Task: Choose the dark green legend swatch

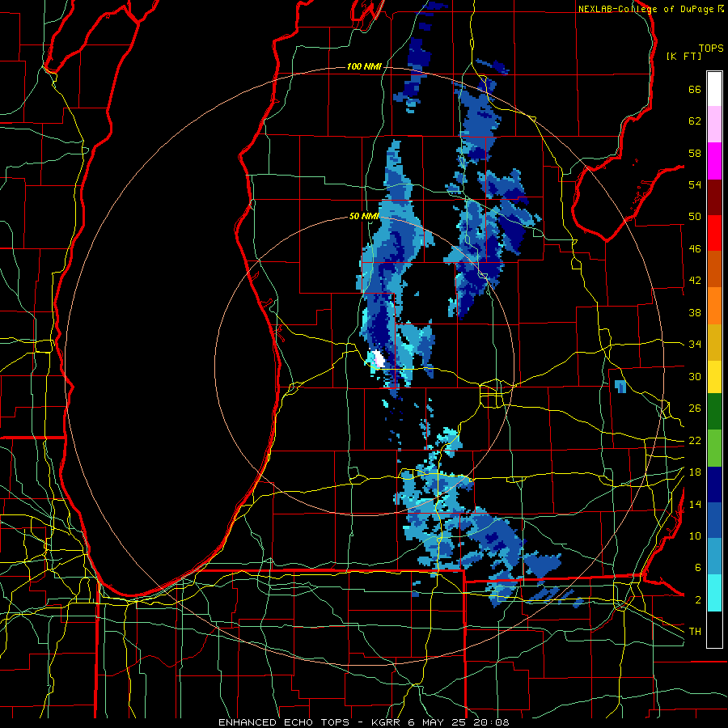Action: [x=714, y=412]
